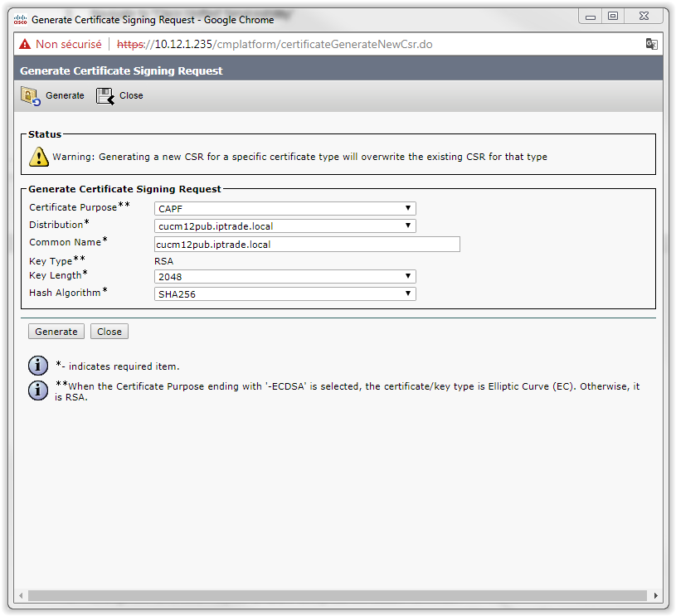Click the Generate button below the form

(56, 332)
